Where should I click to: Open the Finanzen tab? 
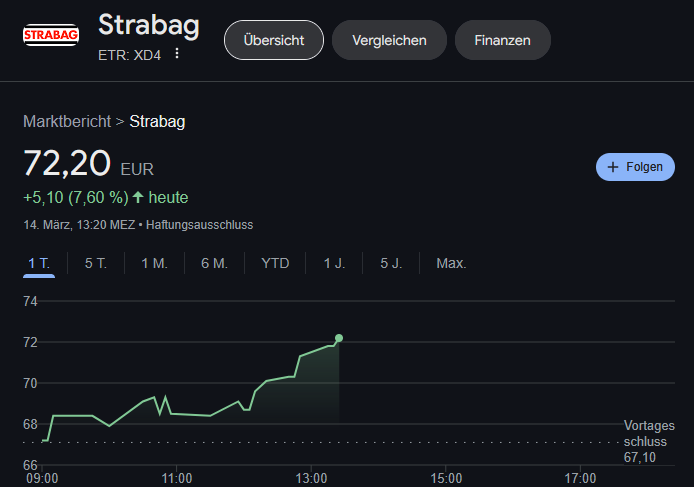click(x=503, y=40)
